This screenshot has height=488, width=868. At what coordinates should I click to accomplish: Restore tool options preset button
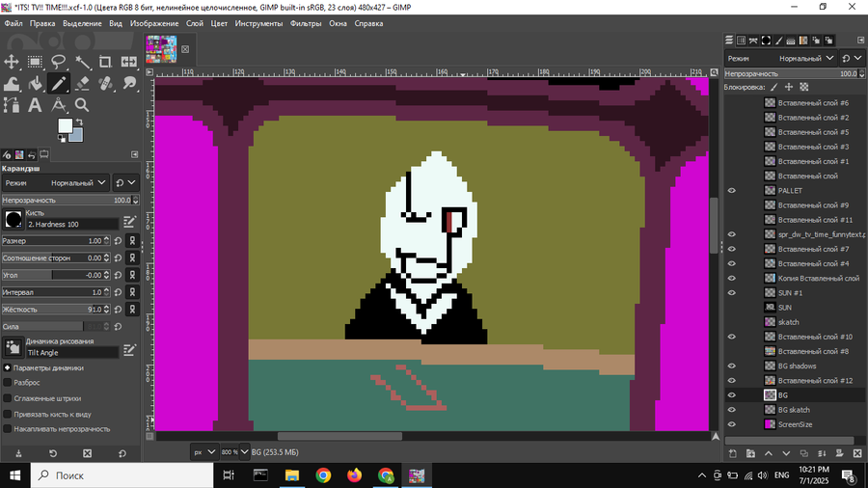(x=53, y=453)
